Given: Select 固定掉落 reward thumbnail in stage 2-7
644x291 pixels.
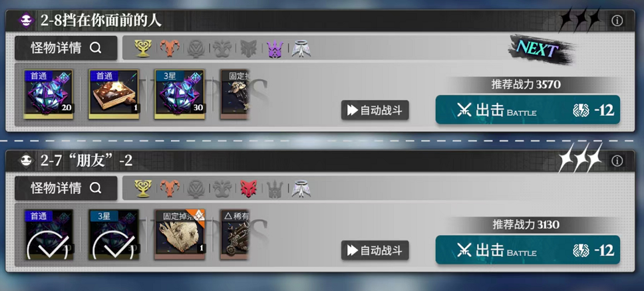Looking at the screenshot, I should point(180,235).
